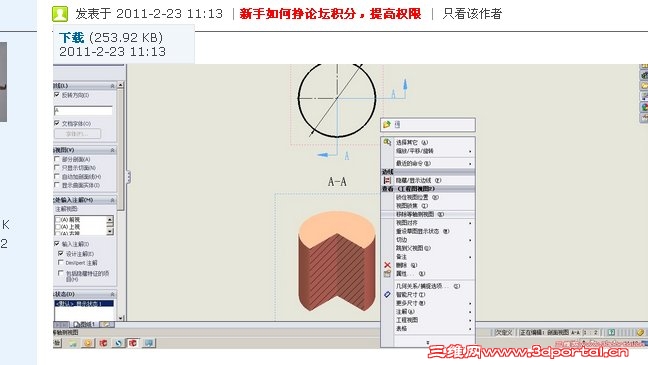Click the 欠定义 status bar entry
This screenshot has width=648, height=365.
pyautogui.click(x=504, y=332)
